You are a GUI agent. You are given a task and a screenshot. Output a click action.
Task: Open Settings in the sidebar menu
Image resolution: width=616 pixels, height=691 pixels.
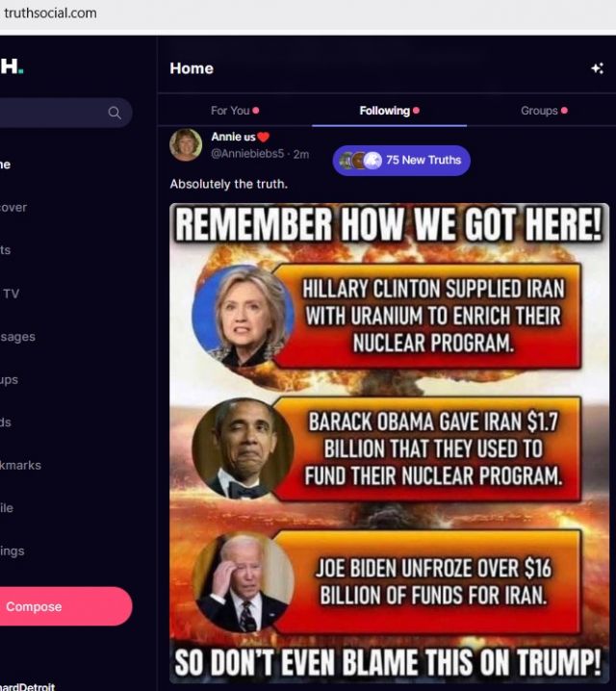point(13,551)
